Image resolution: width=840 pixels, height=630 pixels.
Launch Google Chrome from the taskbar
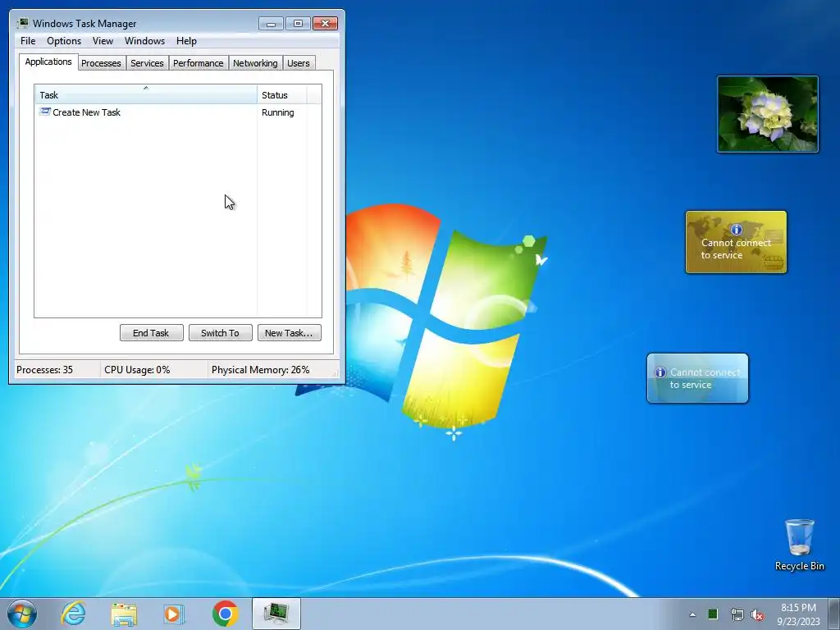(x=225, y=614)
